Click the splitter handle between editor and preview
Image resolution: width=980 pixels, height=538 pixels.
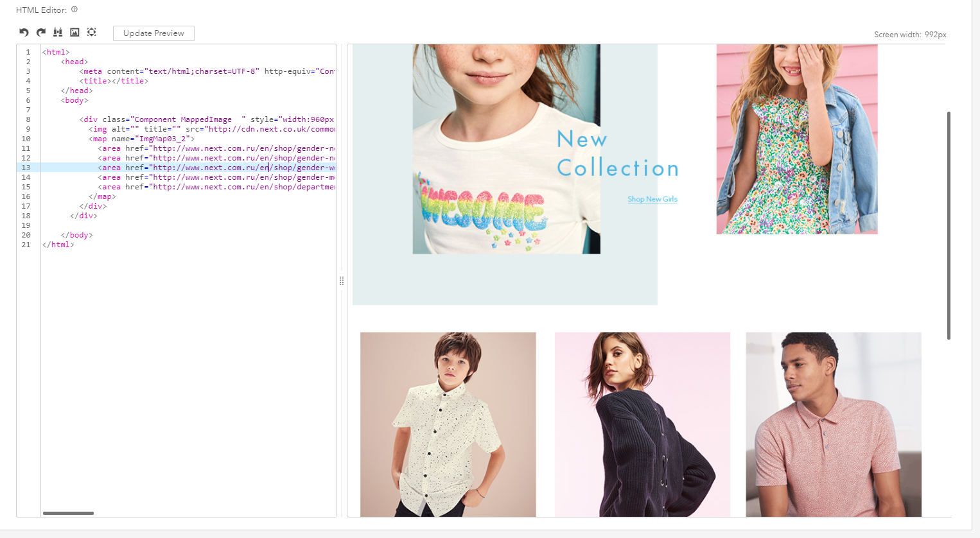tap(342, 281)
